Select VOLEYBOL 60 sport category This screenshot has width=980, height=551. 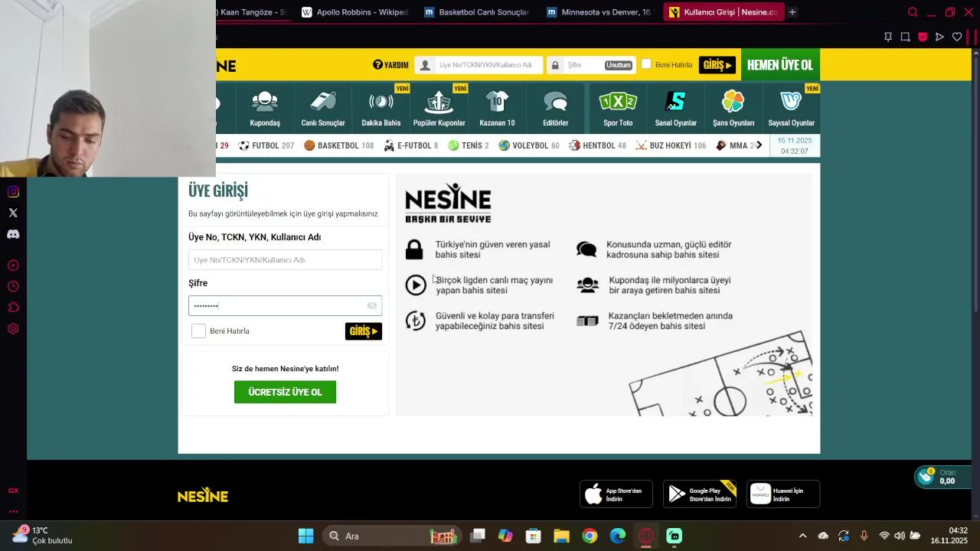point(529,145)
